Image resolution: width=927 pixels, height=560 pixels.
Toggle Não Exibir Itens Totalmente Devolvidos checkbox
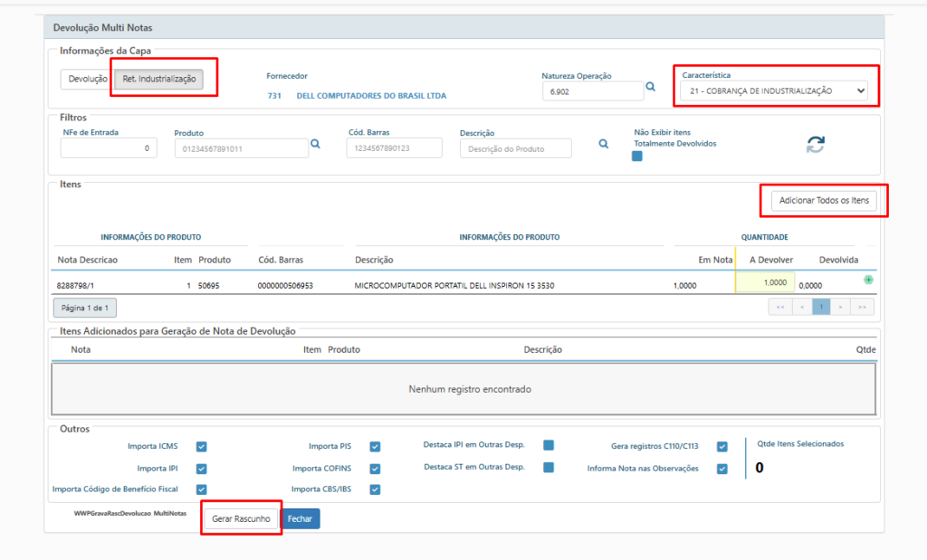tap(637, 157)
